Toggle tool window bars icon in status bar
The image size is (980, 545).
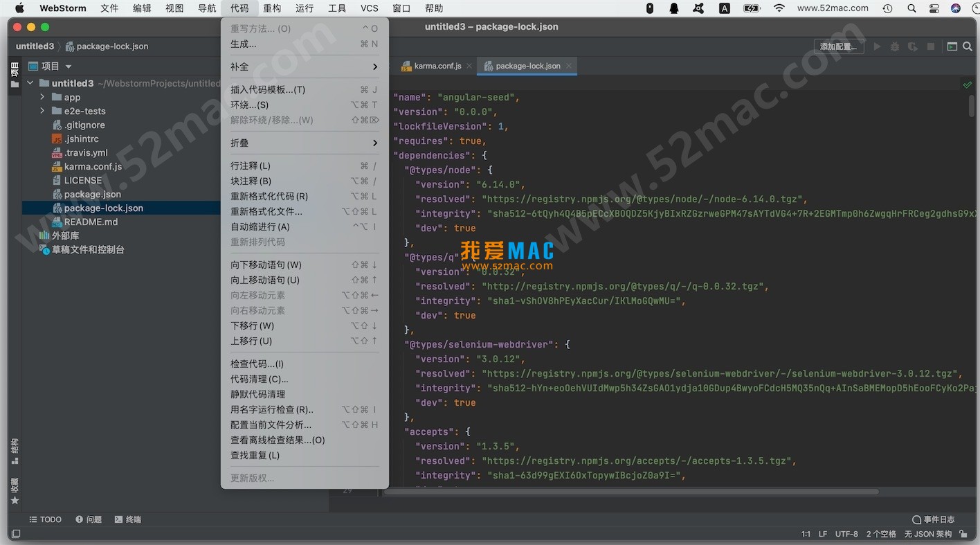point(16,534)
